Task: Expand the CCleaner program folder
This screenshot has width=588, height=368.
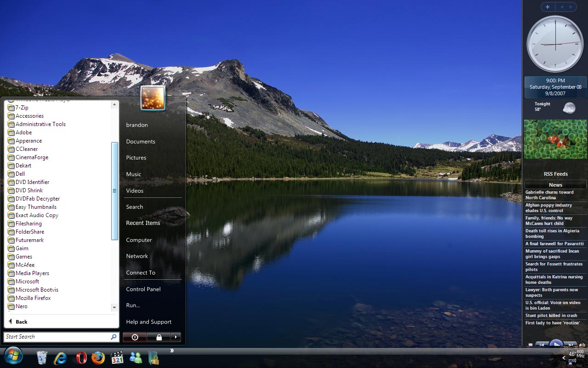Action: tap(23, 149)
